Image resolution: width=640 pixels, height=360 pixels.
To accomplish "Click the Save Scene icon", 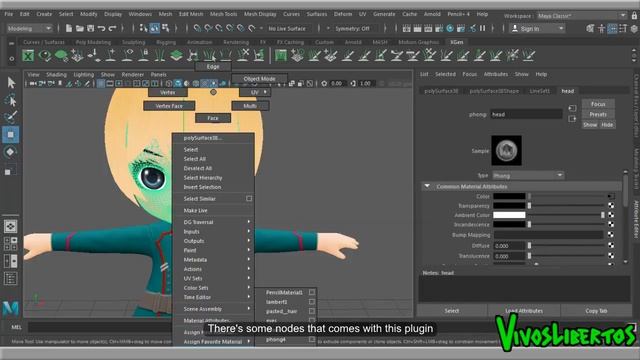I will (90, 29).
